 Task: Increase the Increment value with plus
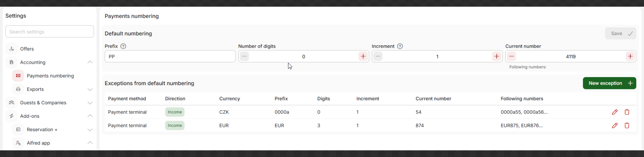496,56
